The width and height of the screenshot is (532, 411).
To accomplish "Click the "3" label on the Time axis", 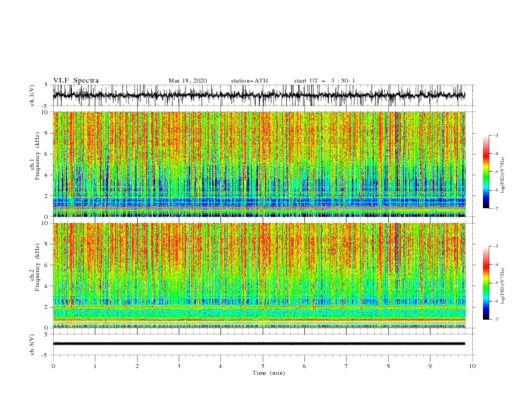I will click(179, 366).
